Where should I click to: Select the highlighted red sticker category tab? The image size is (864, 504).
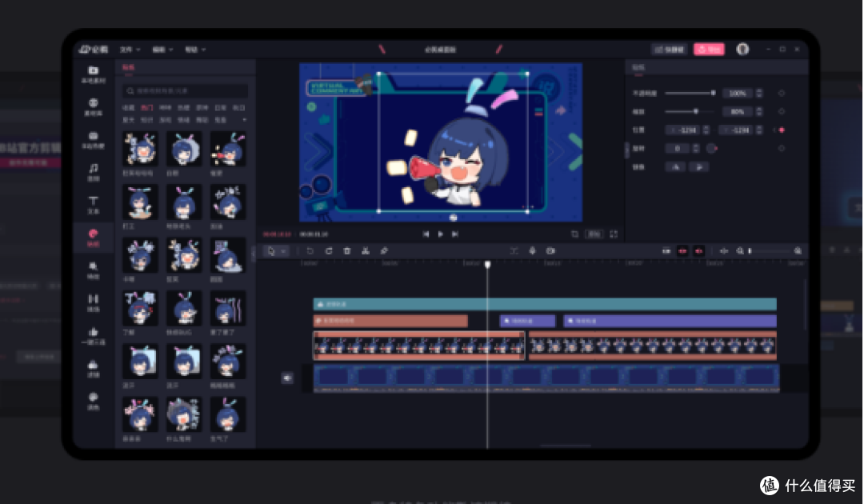point(146,107)
